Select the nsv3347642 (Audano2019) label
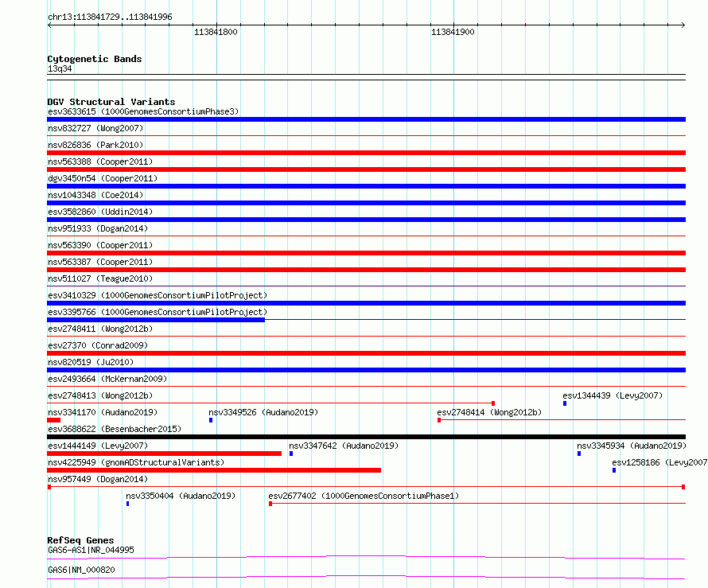The height and width of the screenshot is (588, 708). (x=344, y=446)
